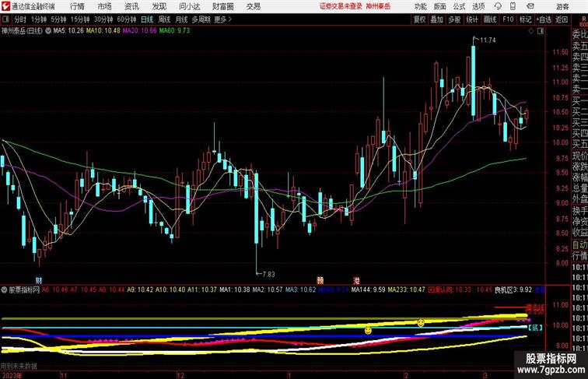
Task: Click the MA20: 10.66 label
Action: [x=139, y=31]
